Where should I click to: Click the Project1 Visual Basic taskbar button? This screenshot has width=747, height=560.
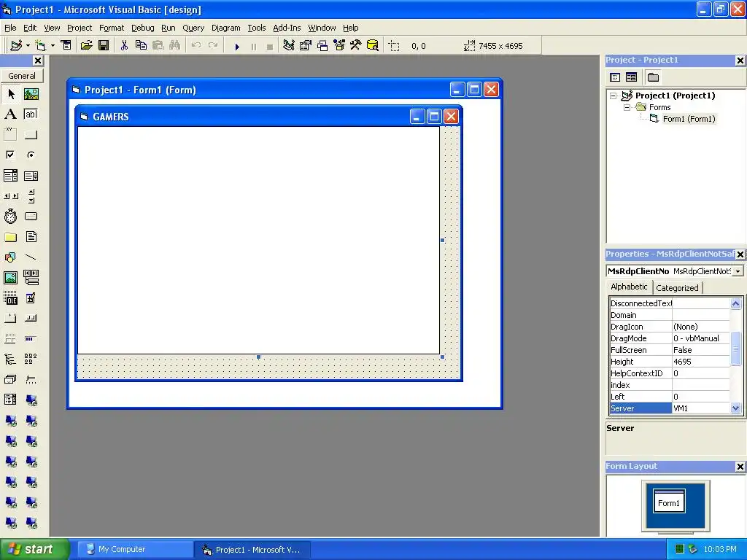tap(252, 550)
